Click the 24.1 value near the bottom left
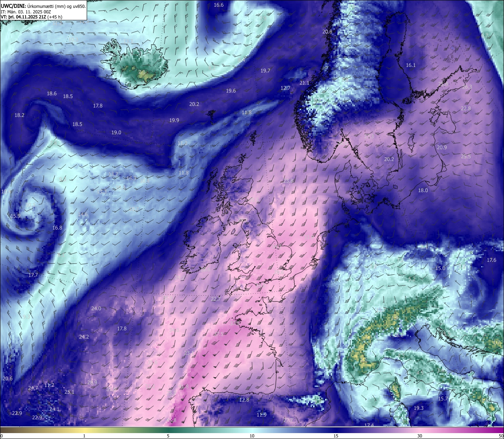This screenshot has height=439, width=504. (54, 409)
